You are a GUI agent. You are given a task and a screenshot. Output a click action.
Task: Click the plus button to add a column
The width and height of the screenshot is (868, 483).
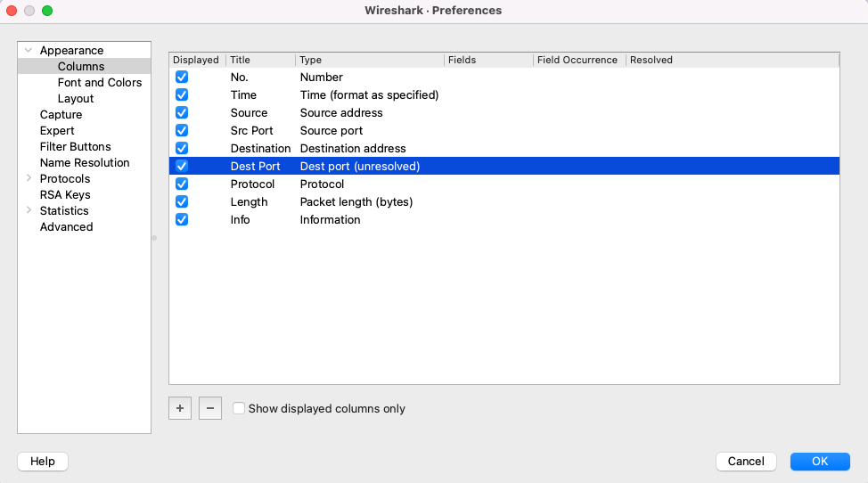click(x=180, y=408)
